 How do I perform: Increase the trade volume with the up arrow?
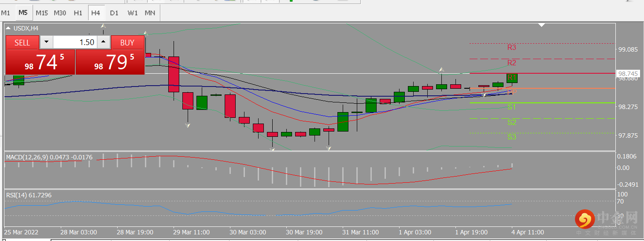click(x=104, y=42)
